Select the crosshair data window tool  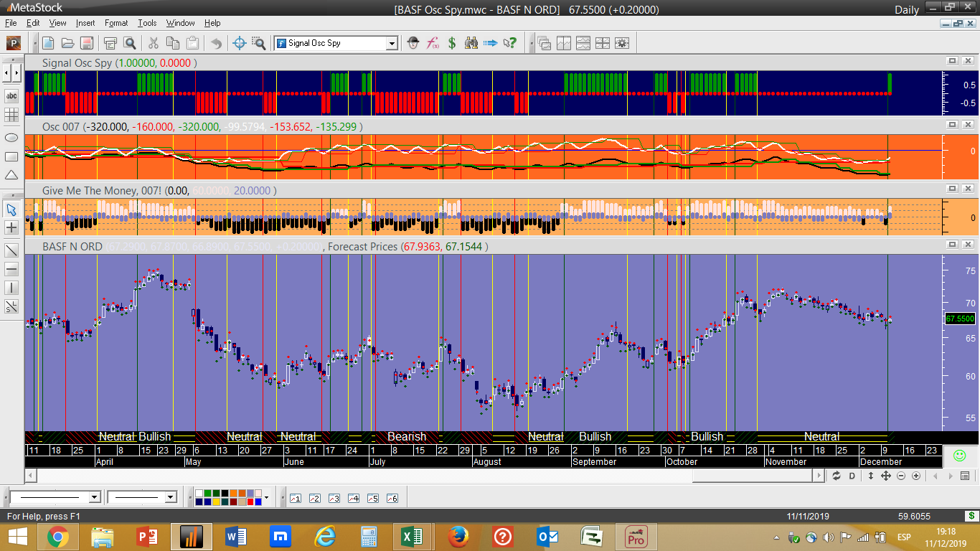point(240,43)
